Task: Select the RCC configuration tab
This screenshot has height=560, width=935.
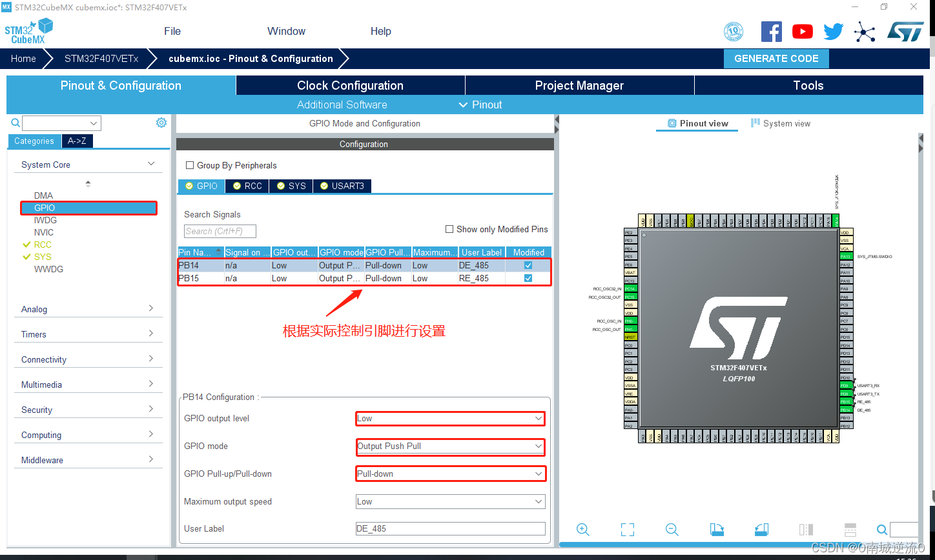Action: [x=247, y=186]
